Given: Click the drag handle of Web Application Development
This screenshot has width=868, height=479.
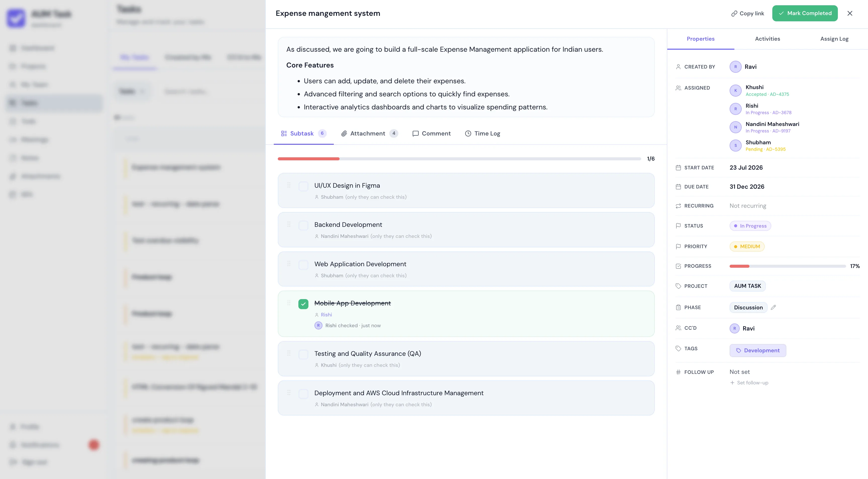Looking at the screenshot, I should click(289, 263).
